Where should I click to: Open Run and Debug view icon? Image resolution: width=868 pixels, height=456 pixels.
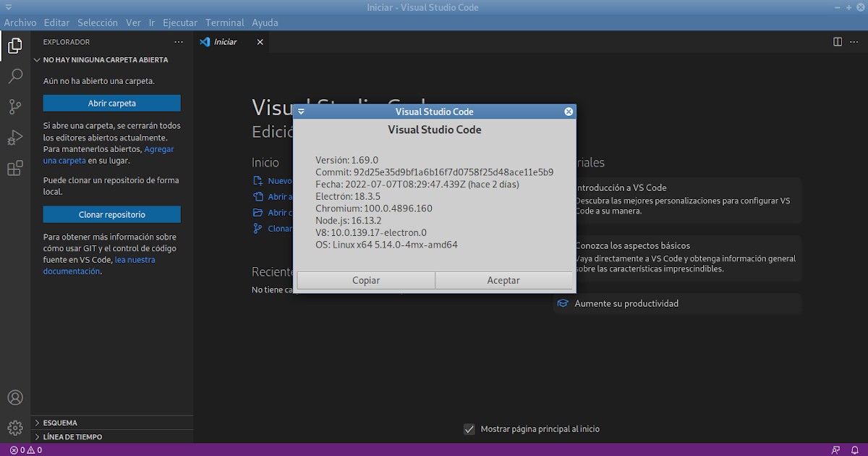tap(14, 138)
